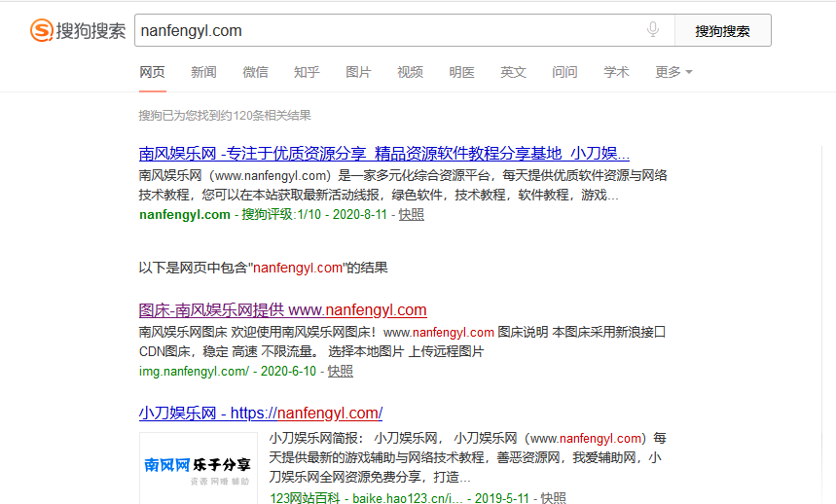Click the Sogou logo icon
836x504 pixels.
(x=42, y=31)
